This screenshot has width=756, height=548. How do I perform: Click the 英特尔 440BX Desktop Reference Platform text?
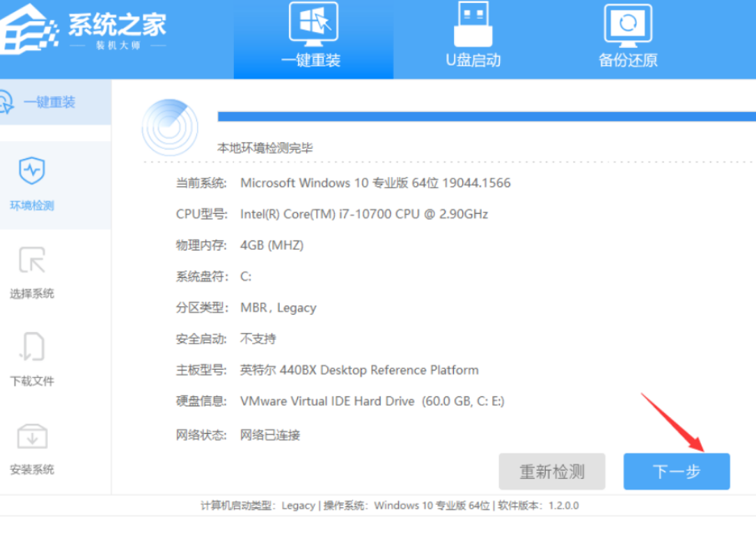[x=359, y=370]
